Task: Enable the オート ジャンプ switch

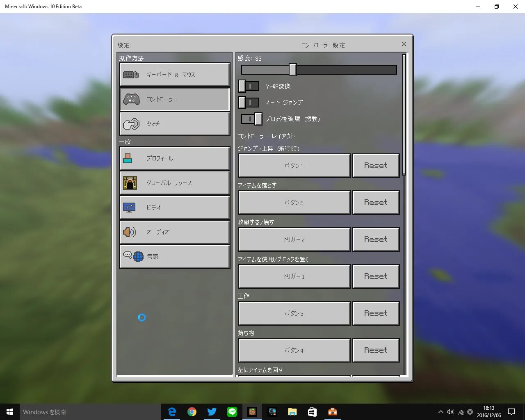Action: point(249,102)
